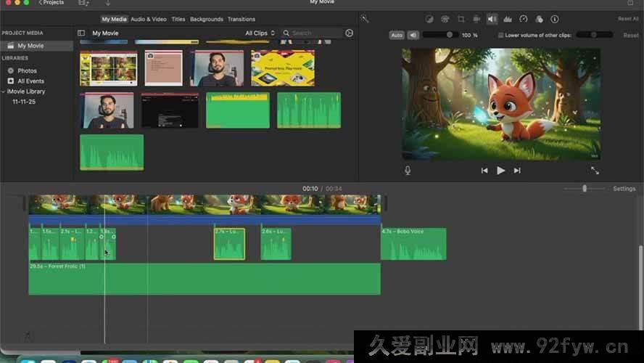Viewport: 644px width, 363px height.
Task: Click the voiceover microphone icon
Action: [x=408, y=171]
